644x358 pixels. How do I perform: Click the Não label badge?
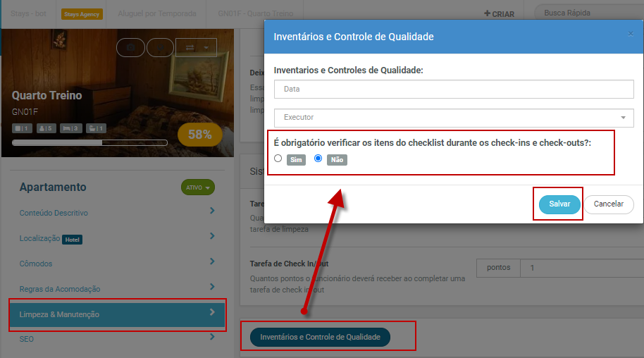[x=337, y=160]
